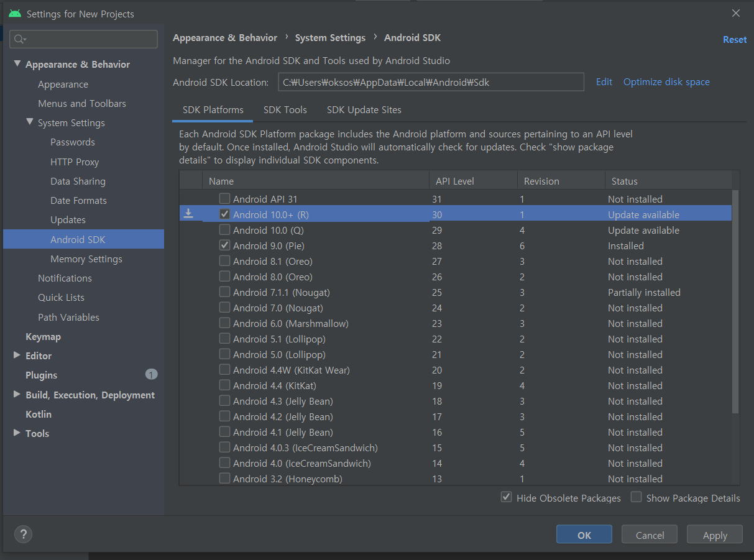Click Optimize disk space link
This screenshot has height=560, width=754.
click(x=666, y=82)
